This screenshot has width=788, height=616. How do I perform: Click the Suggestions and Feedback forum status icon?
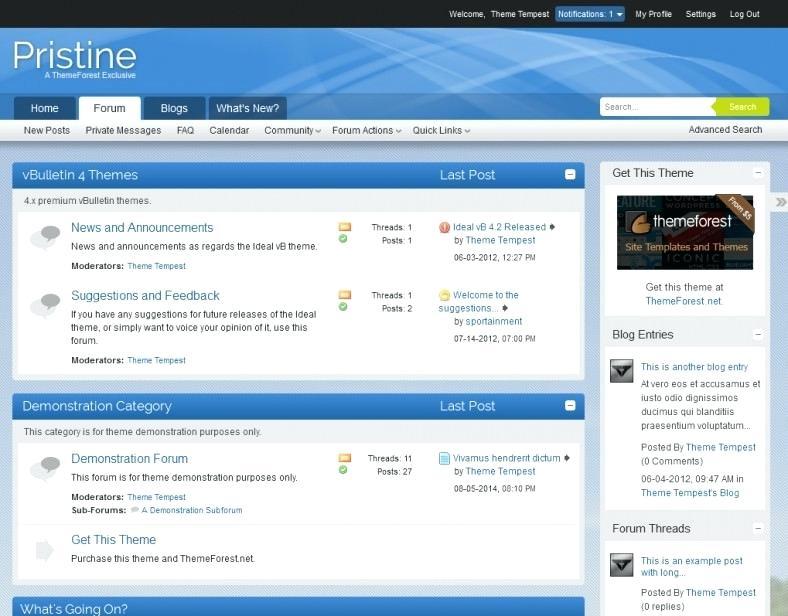point(45,305)
